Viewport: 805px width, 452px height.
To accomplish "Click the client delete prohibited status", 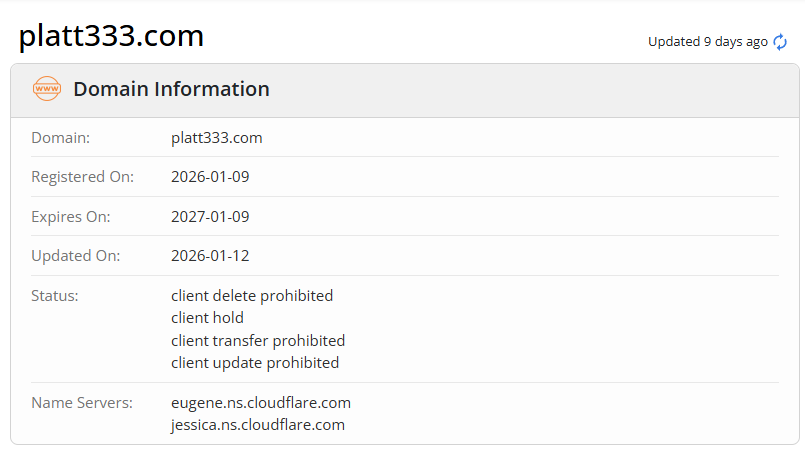I will (x=252, y=296).
